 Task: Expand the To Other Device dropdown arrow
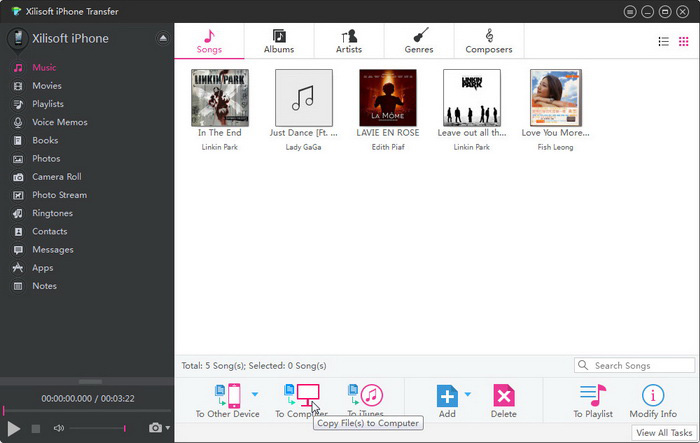click(x=254, y=395)
